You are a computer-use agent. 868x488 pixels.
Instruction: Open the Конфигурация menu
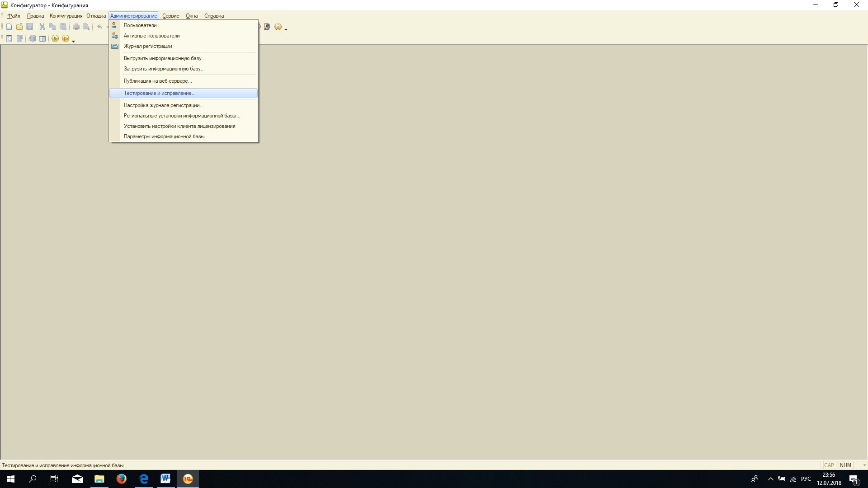pyautogui.click(x=66, y=16)
